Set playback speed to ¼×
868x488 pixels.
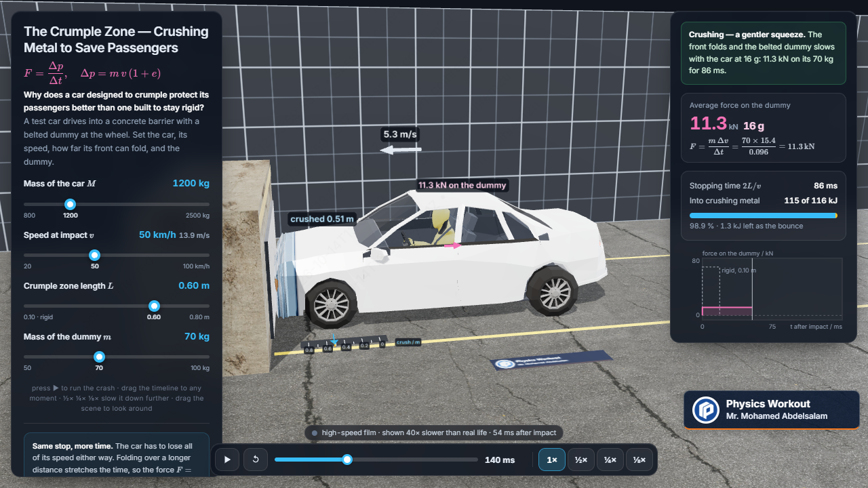click(x=610, y=460)
